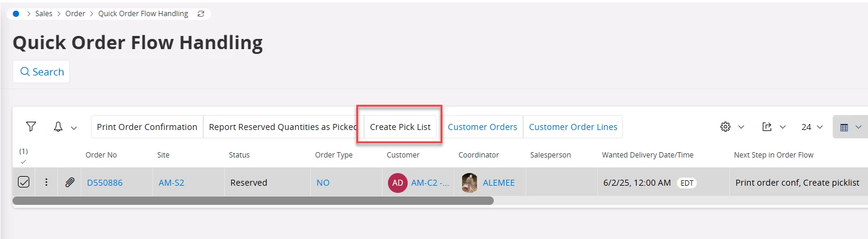Click the horizontal table scrollbar

point(253,201)
